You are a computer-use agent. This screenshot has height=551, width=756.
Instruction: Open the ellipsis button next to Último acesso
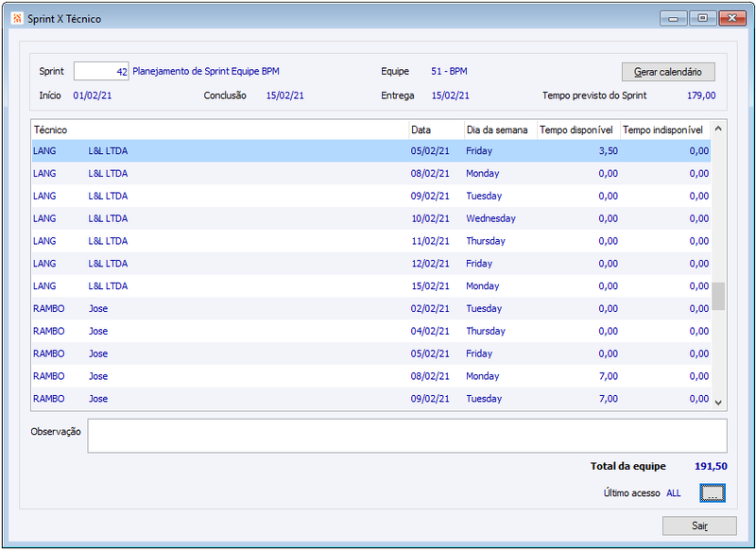coord(713,492)
